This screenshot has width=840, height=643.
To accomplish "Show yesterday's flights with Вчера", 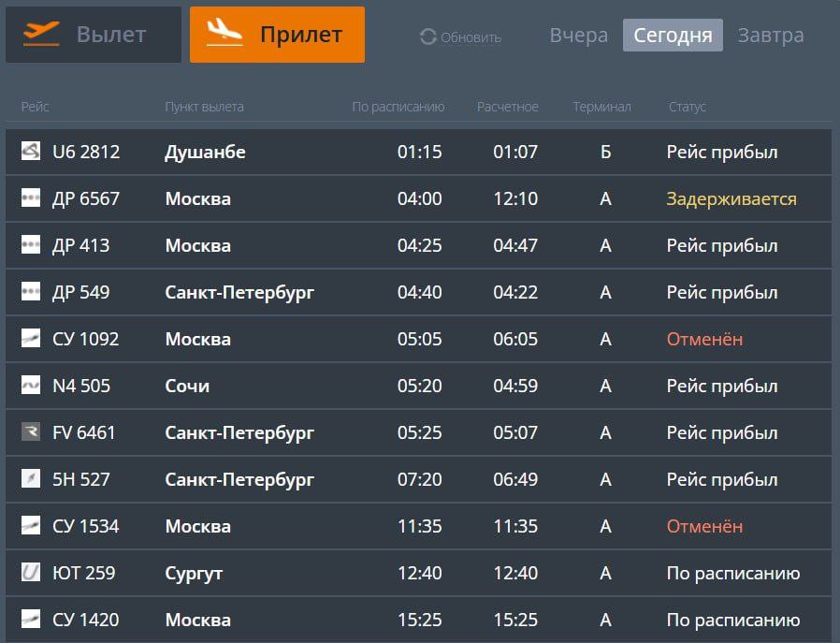I will point(578,36).
